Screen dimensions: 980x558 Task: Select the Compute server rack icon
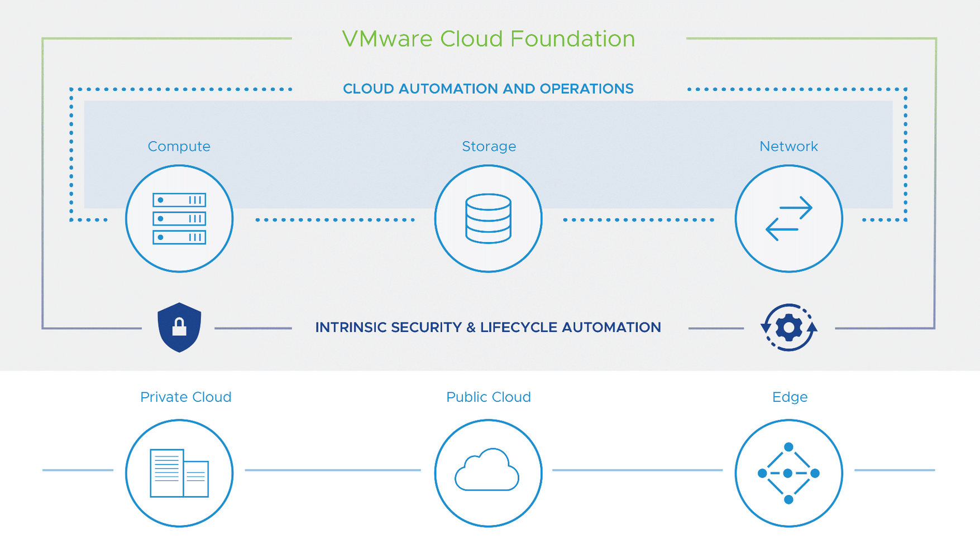(179, 219)
